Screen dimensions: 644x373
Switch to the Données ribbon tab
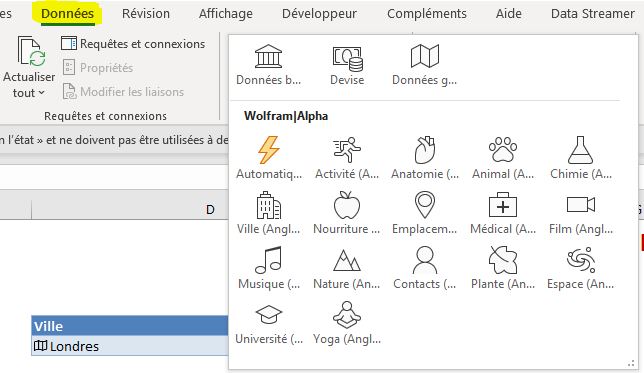[67, 14]
